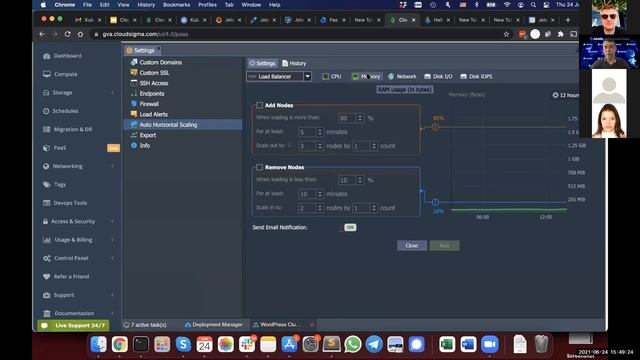Click the Schedules clock icon
The width and height of the screenshot is (640, 360).
coord(46,111)
